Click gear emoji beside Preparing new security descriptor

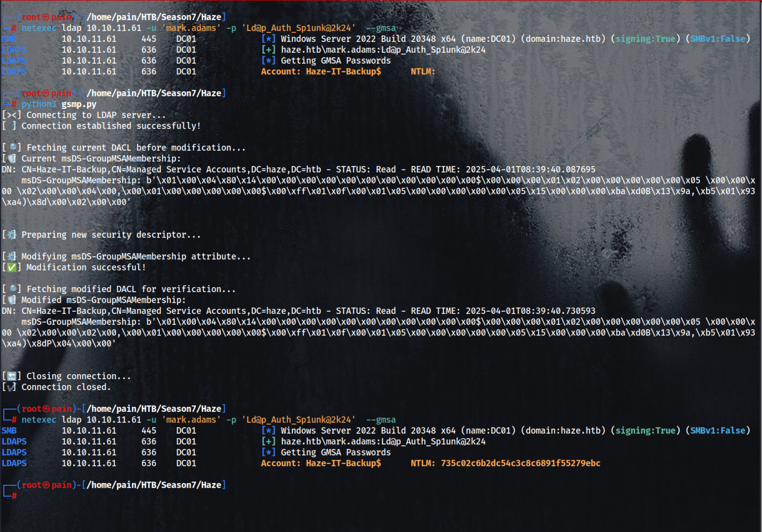12,235
